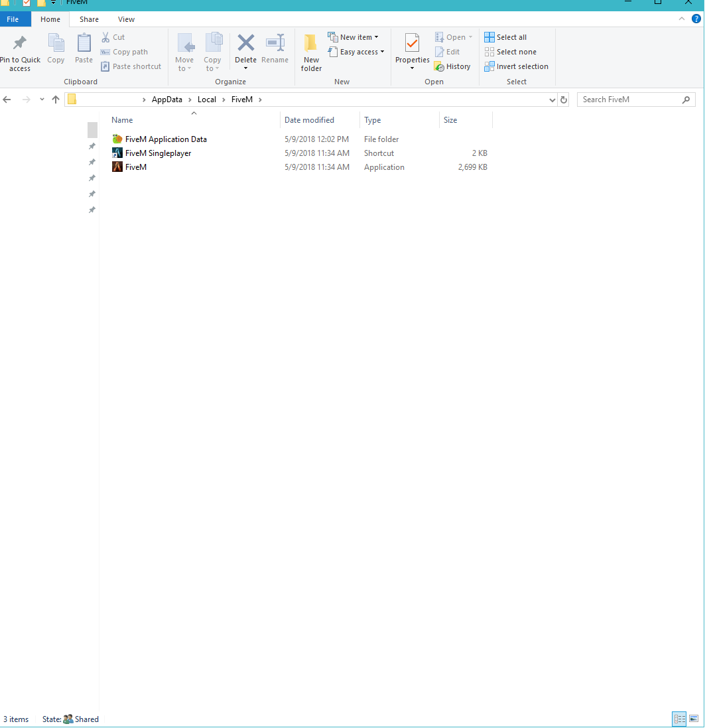Open Help with the question mark icon
The image size is (709, 728).
pos(696,19)
